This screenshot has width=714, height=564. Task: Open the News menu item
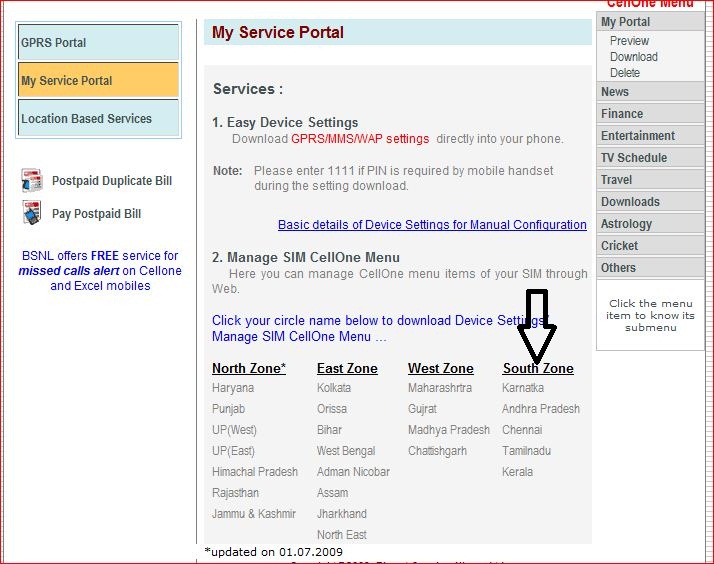pyautogui.click(x=650, y=91)
